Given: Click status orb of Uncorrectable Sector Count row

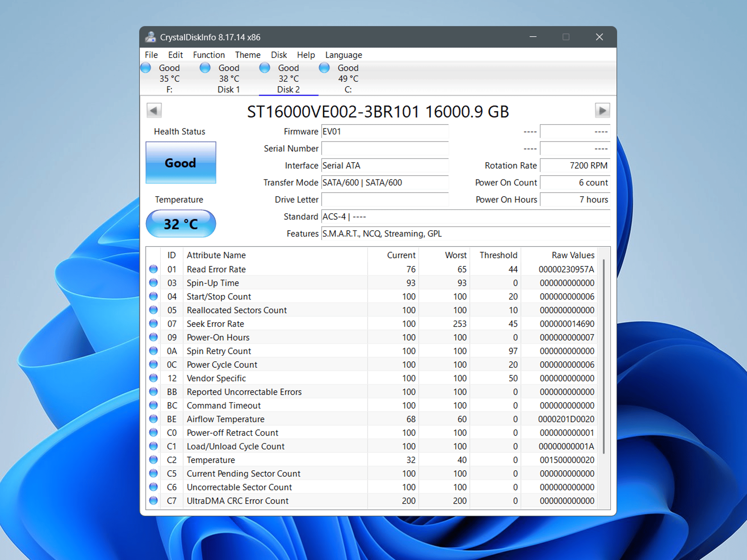Looking at the screenshot, I should 154,487.
